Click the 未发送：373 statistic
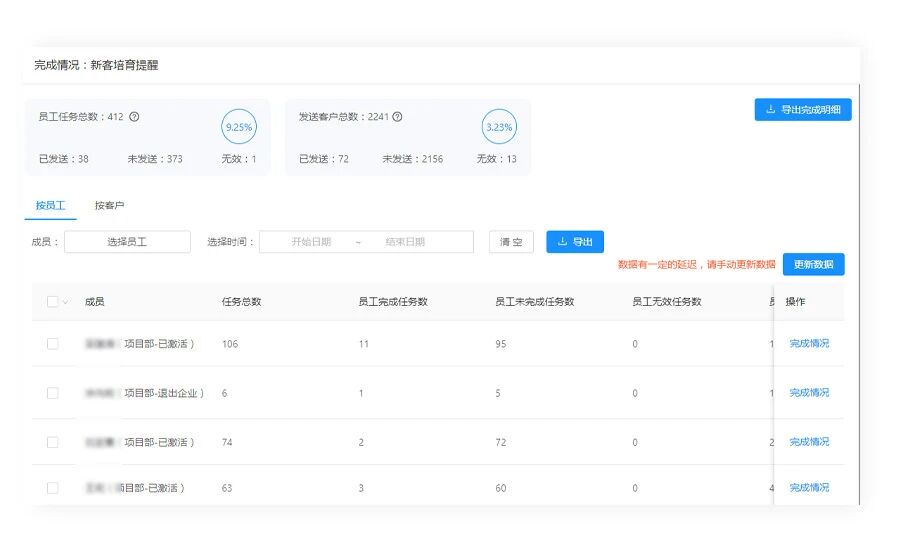 coord(155,159)
